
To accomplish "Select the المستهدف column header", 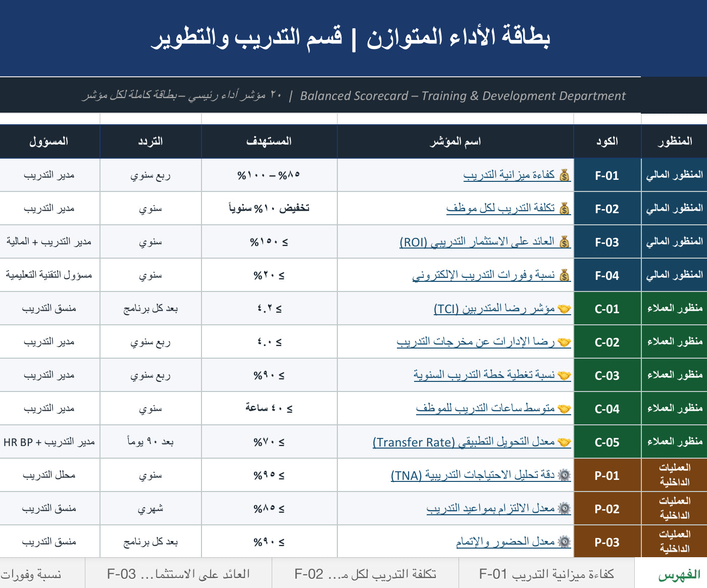I will pos(269,141).
